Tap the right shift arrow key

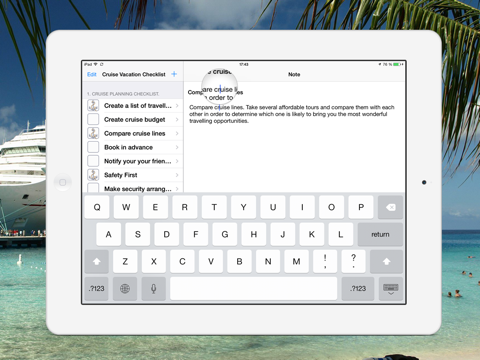point(386,261)
